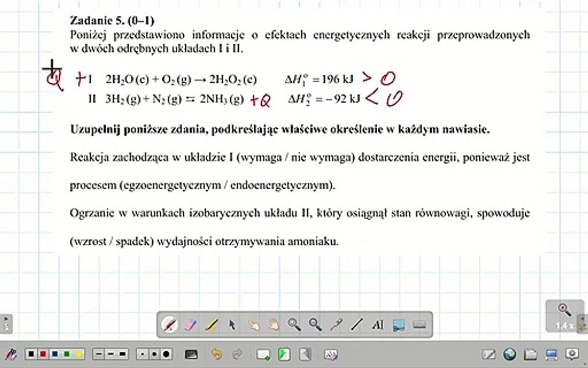Choose yellow pen color
The width and height of the screenshot is (588, 368).
79,354
